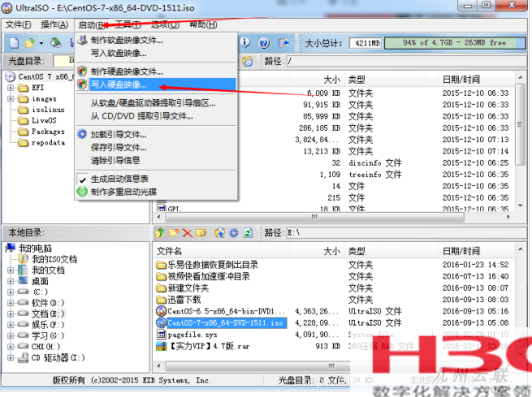Click the exit door toolbar icon
The width and height of the screenshot is (532, 397).
coord(283,43)
